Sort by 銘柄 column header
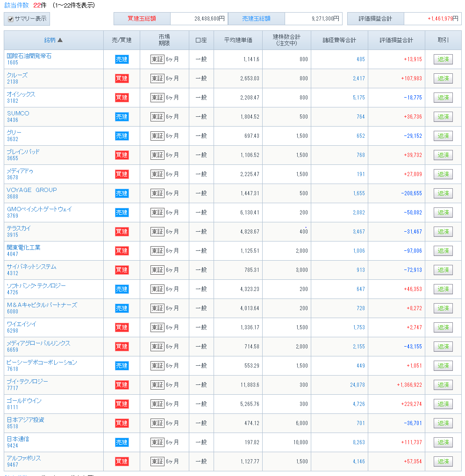 pos(50,40)
